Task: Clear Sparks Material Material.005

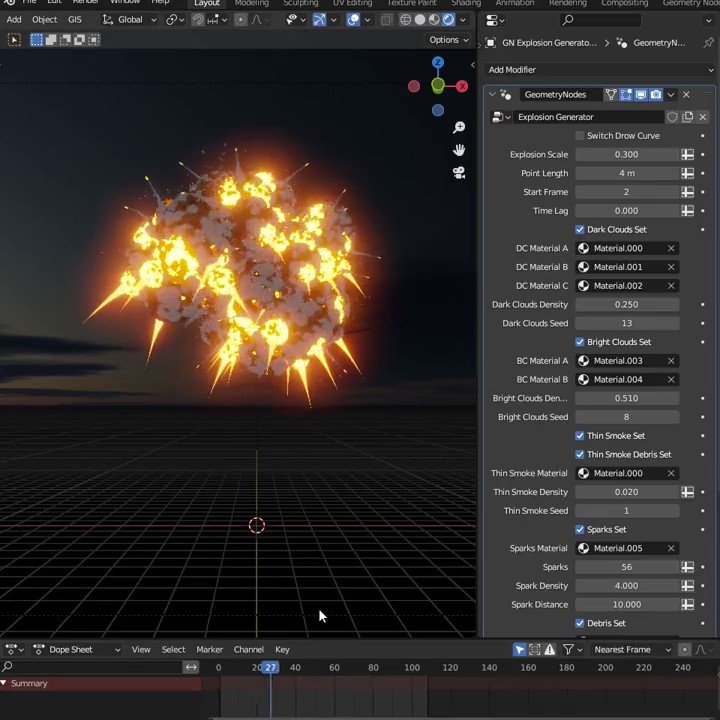Action: point(671,548)
